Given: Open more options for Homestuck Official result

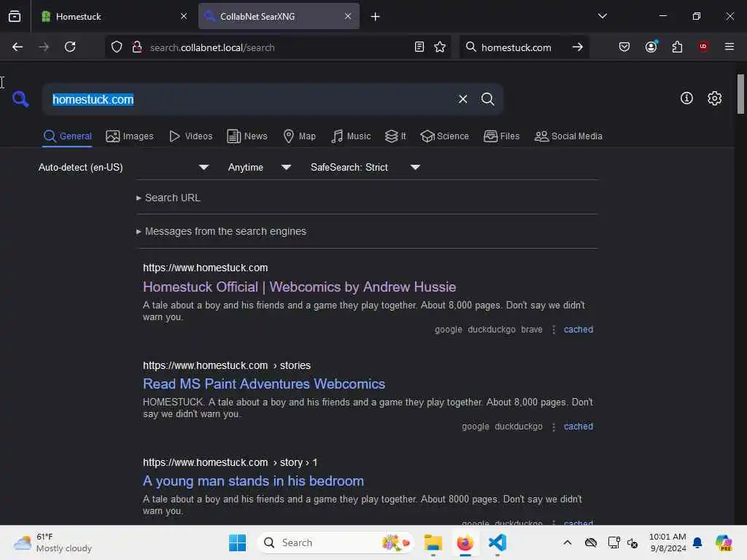Looking at the screenshot, I should tap(554, 330).
